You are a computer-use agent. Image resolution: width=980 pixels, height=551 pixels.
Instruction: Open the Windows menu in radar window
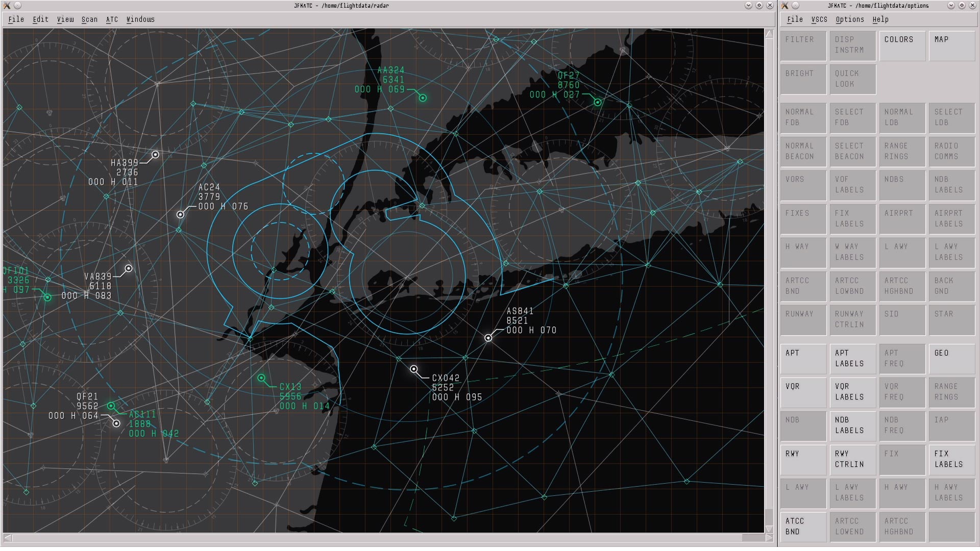click(x=140, y=19)
